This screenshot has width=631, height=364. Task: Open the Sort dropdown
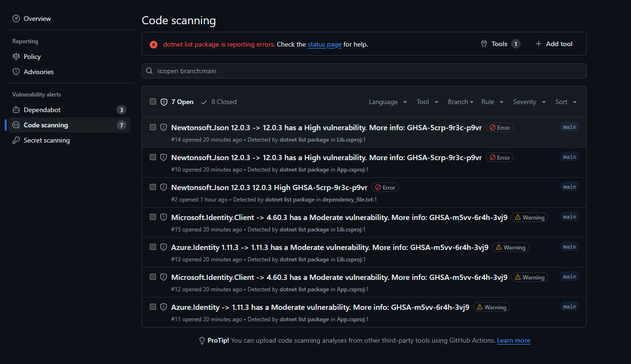[566, 102]
